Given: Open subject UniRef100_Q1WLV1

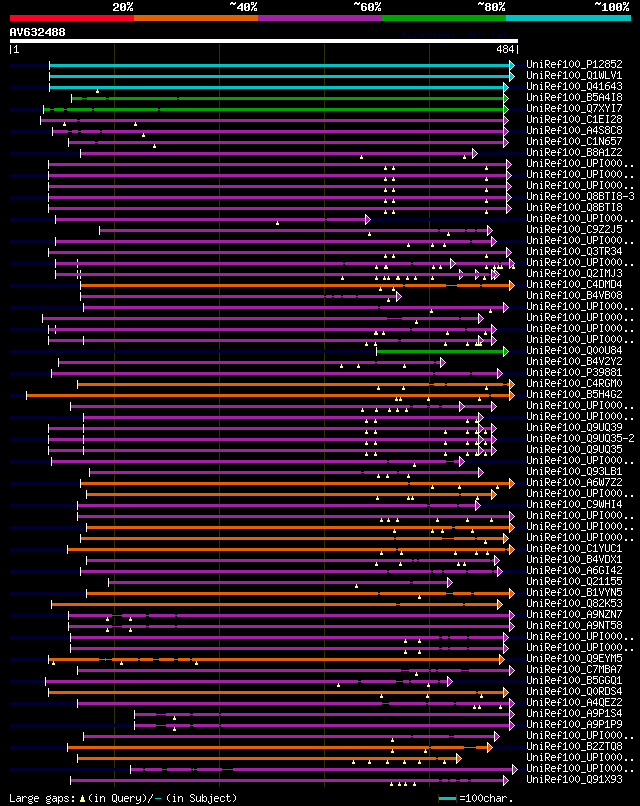Looking at the screenshot, I should [574, 76].
